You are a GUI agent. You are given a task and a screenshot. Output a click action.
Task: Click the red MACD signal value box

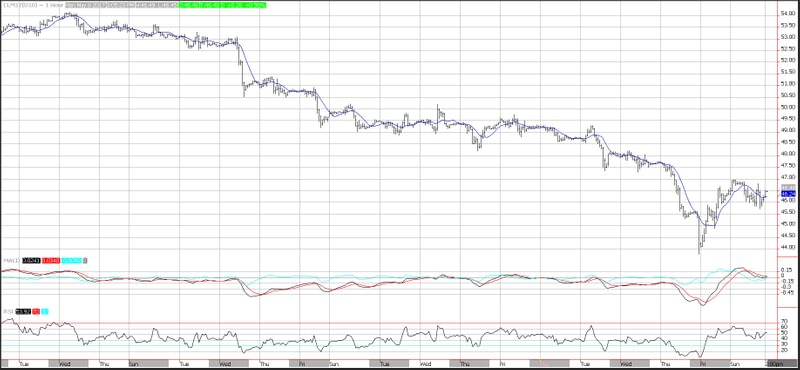pyautogui.click(x=51, y=260)
